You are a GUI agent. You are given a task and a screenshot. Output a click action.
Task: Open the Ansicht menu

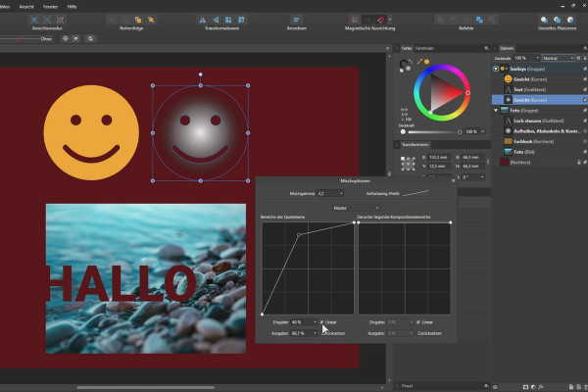pyautogui.click(x=26, y=7)
